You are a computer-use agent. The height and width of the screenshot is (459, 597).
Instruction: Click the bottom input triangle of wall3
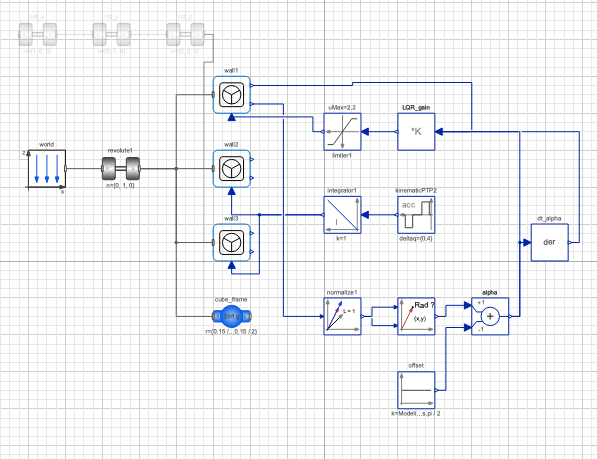pos(231,265)
